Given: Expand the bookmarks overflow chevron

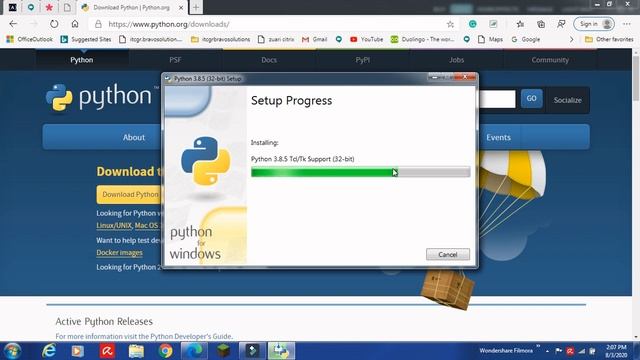Looking at the screenshot, I should [x=571, y=39].
